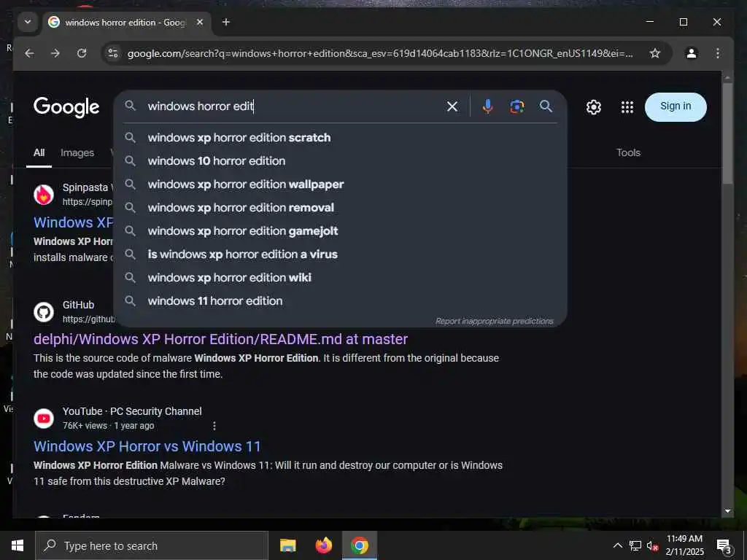The width and height of the screenshot is (747, 560).
Task: Click the YouTube favicon in results
Action: (43, 419)
